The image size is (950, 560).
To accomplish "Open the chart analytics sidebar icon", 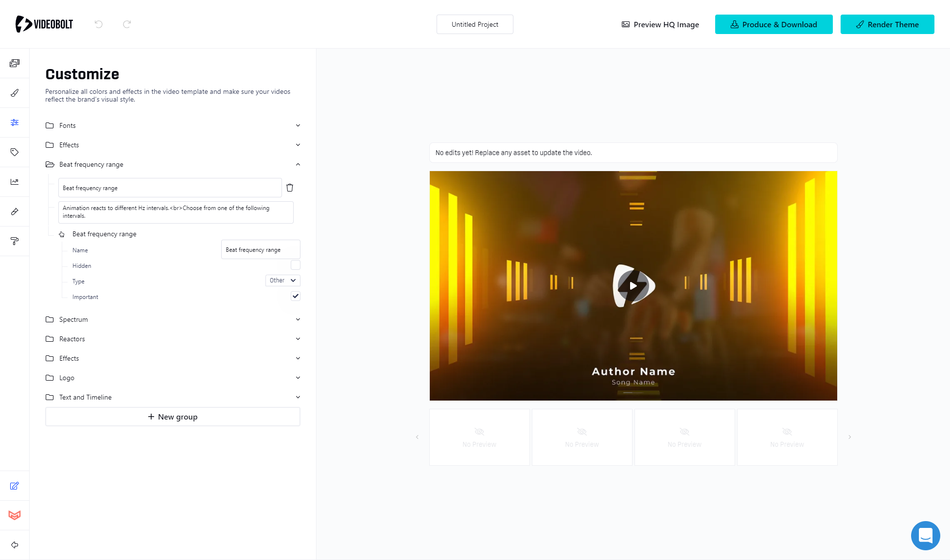I will 15,182.
